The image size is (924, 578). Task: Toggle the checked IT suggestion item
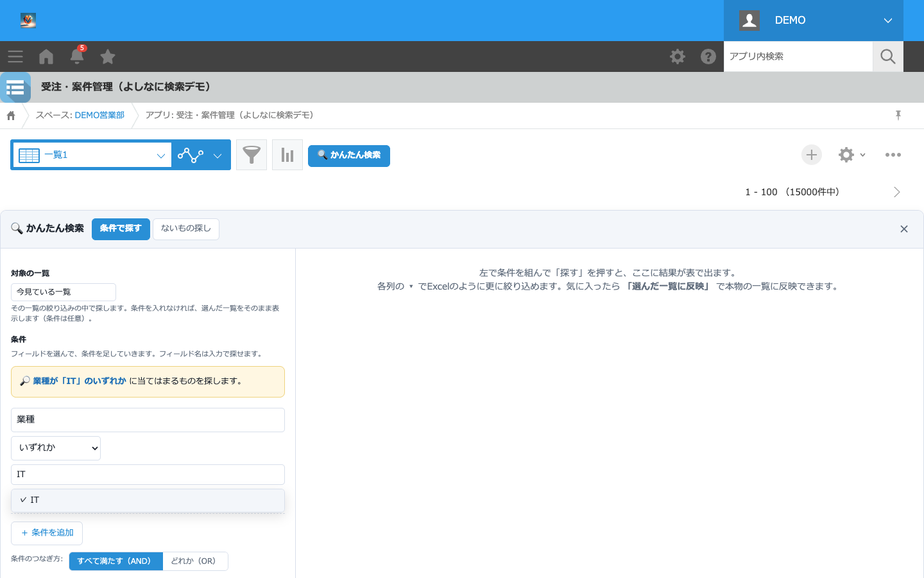(148, 500)
